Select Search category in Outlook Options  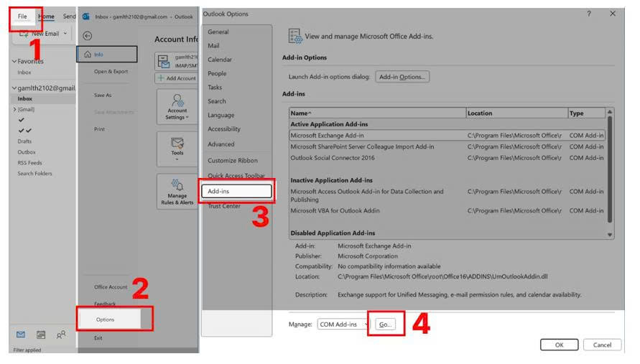point(217,101)
